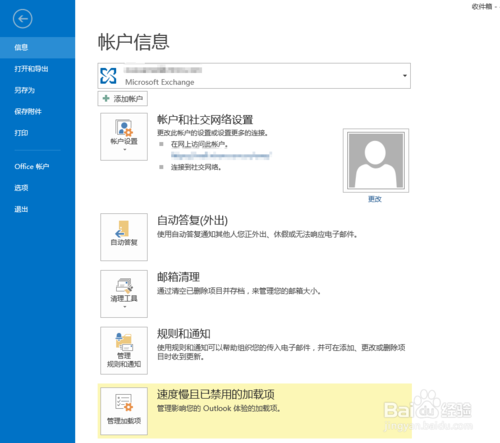Select 保存附件 in the sidebar
The width and height of the screenshot is (500, 443).
(28, 112)
